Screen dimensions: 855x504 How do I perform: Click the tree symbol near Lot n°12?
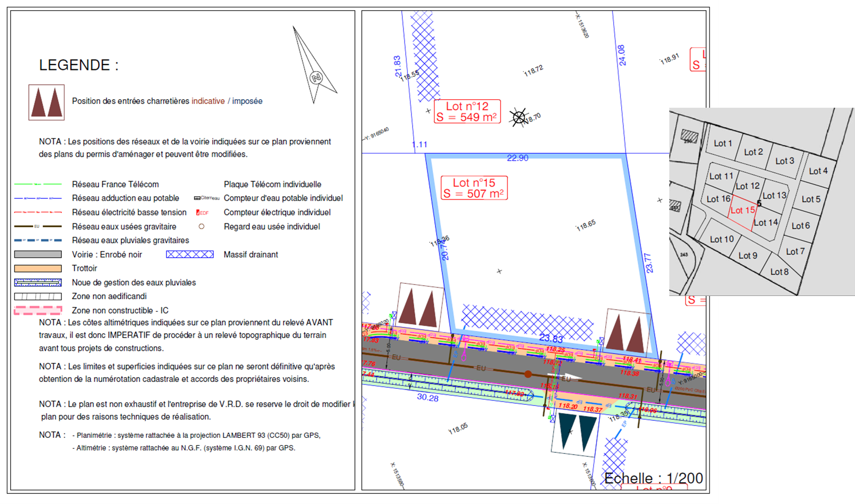coord(518,117)
